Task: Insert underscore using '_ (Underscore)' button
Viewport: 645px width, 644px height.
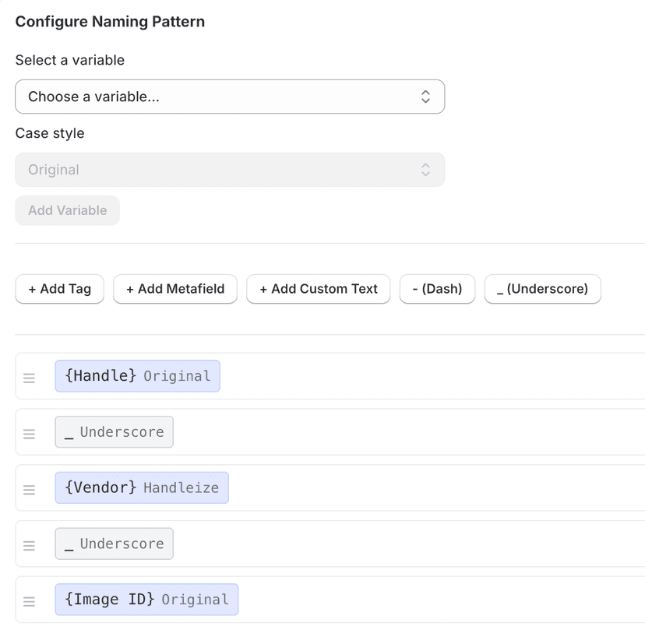Action: click(542, 289)
